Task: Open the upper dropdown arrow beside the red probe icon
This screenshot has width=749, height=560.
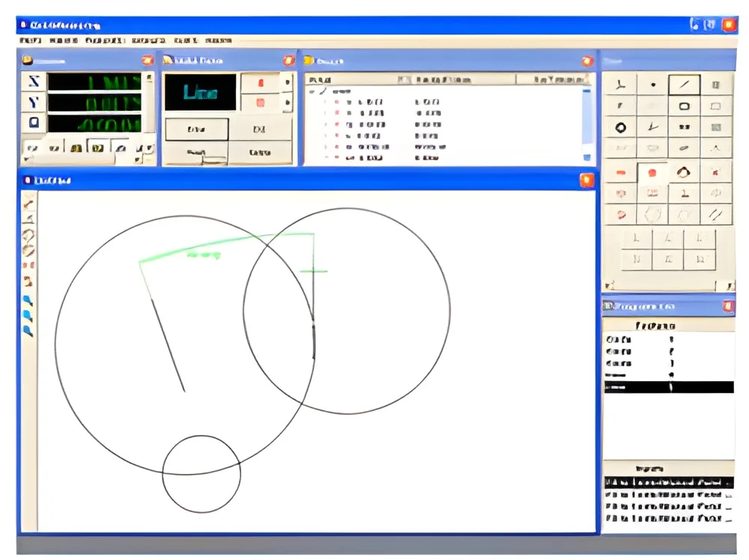Action: [287, 82]
